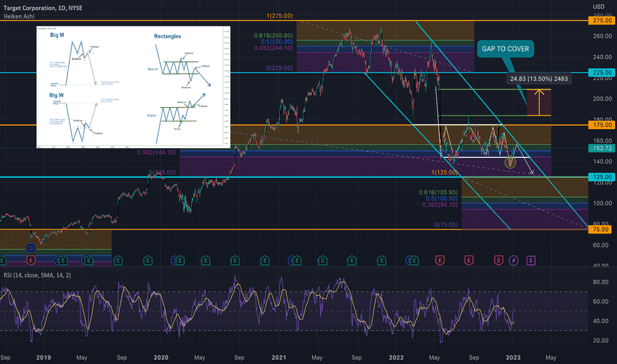
Task: Click the 2019 label on time axis
Action: [43, 357]
